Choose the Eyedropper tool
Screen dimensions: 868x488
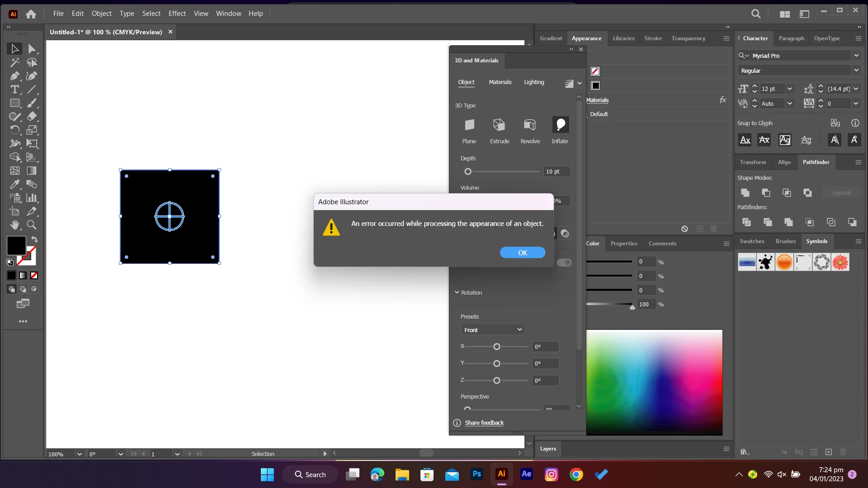[14, 184]
